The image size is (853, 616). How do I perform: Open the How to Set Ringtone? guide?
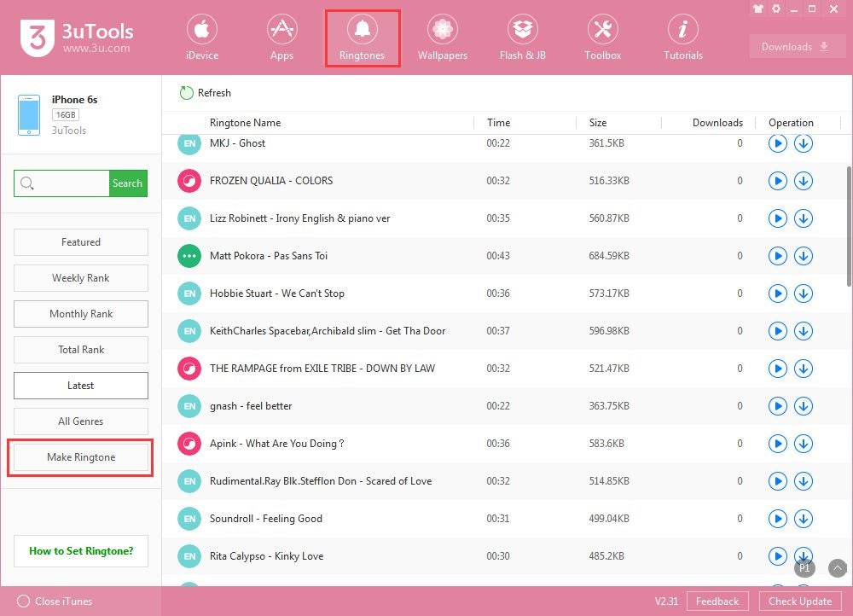[x=80, y=551]
